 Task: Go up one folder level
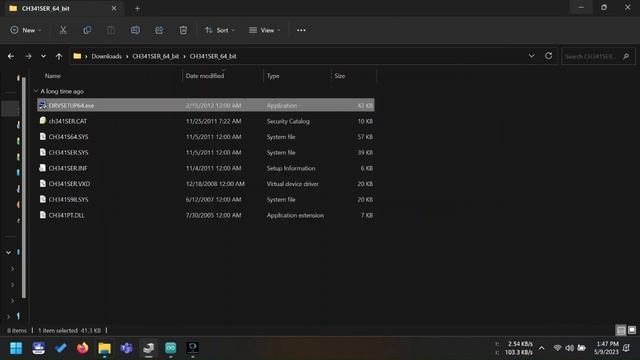coord(59,56)
